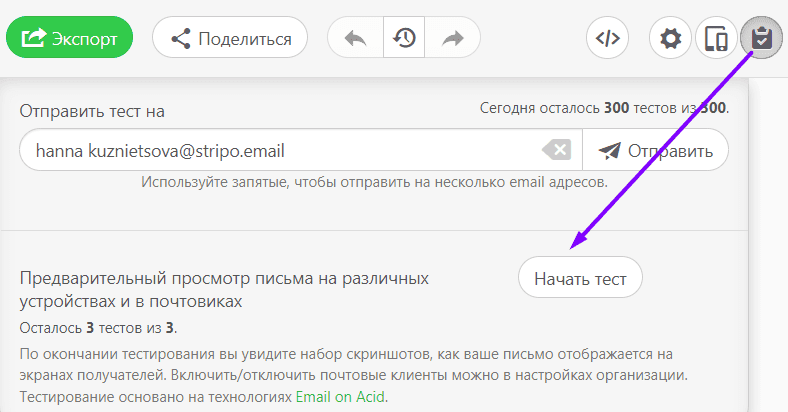
Task: Open desktop and mobile preview icon
Action: tap(716, 38)
